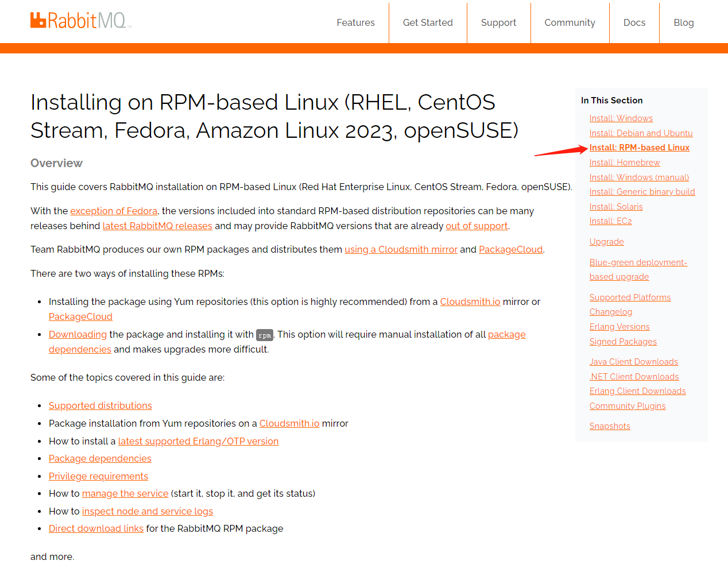Open the Features menu item

tap(355, 22)
